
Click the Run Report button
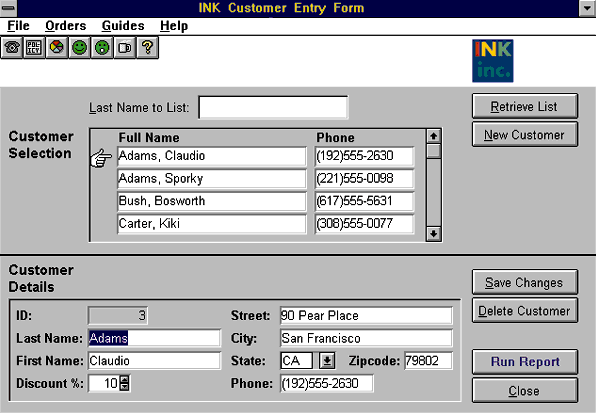tap(525, 362)
